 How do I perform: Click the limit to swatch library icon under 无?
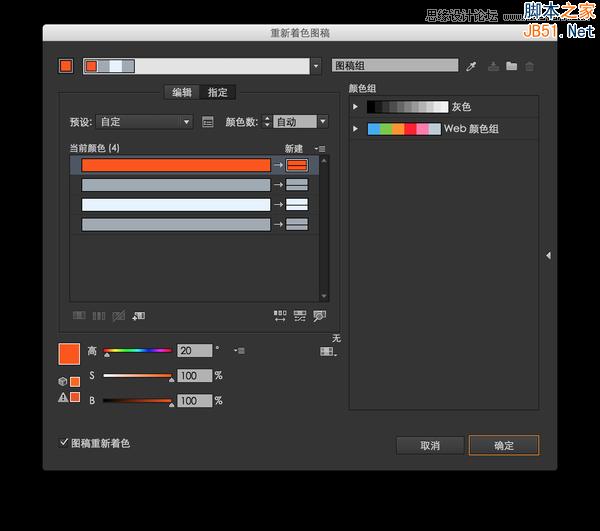pos(328,351)
